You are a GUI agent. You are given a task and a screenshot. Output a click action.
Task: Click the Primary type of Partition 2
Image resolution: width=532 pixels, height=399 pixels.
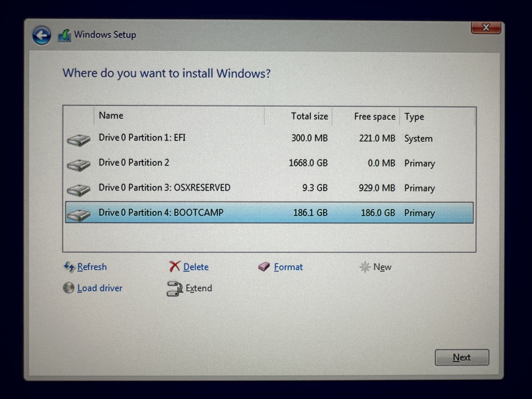coord(420,164)
